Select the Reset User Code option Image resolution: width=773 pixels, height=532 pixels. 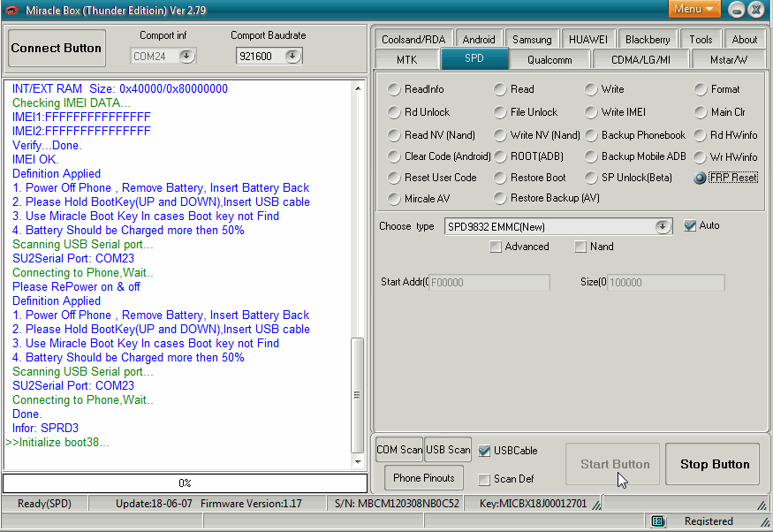pyautogui.click(x=393, y=178)
